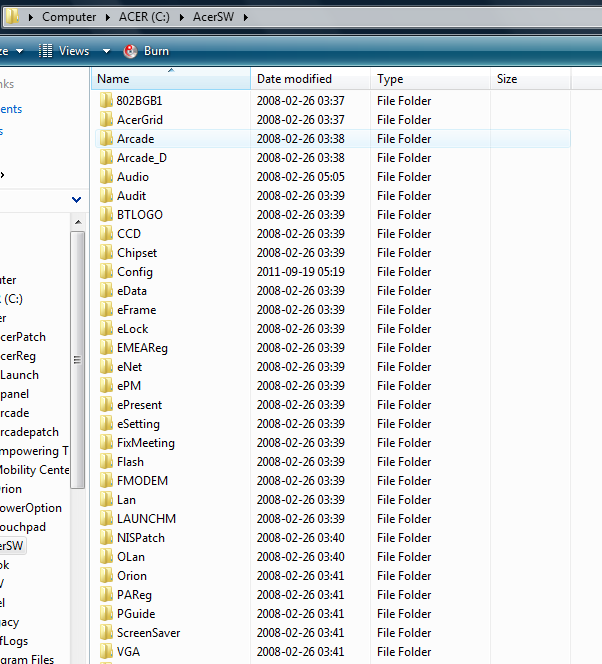This screenshot has width=602, height=664.
Task: Expand arrow after ACER (C:) breadcrumb
Action: (x=181, y=17)
